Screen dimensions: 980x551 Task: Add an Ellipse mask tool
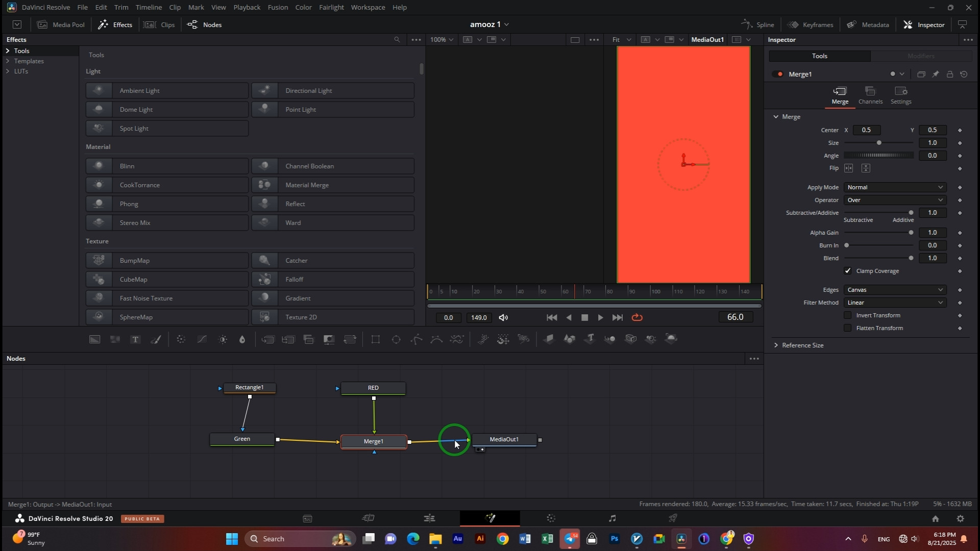[396, 339]
